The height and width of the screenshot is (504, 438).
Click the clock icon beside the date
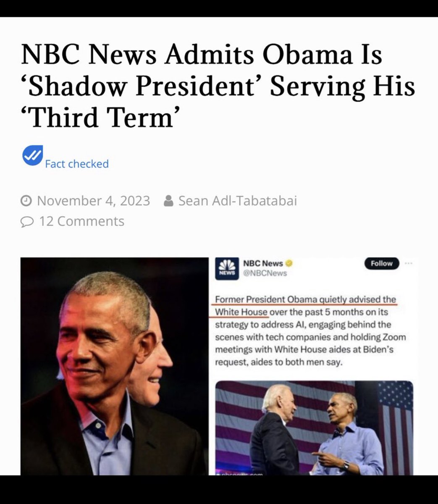pos(26,201)
